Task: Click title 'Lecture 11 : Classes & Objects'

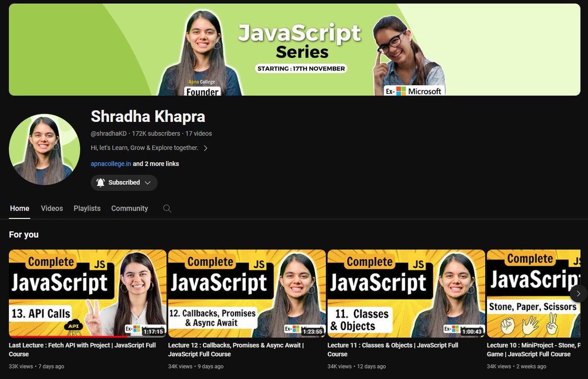Action: click(392, 350)
